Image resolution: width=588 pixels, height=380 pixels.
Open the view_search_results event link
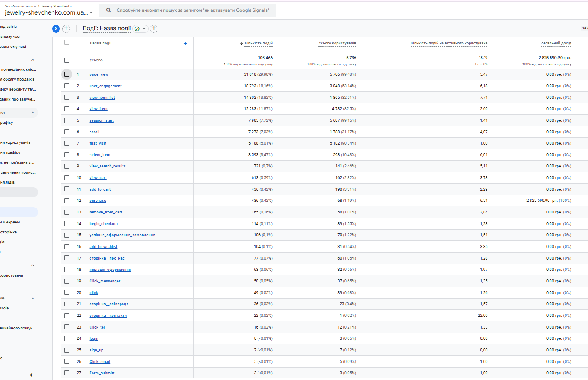click(x=108, y=166)
